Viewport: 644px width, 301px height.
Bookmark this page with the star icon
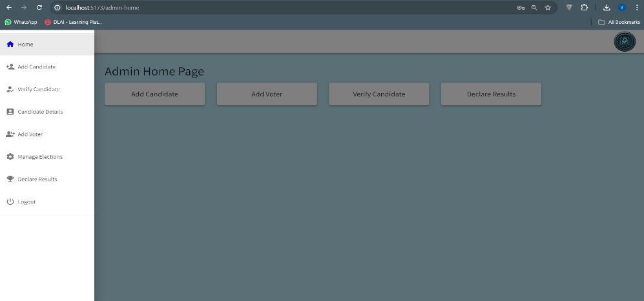point(548,7)
